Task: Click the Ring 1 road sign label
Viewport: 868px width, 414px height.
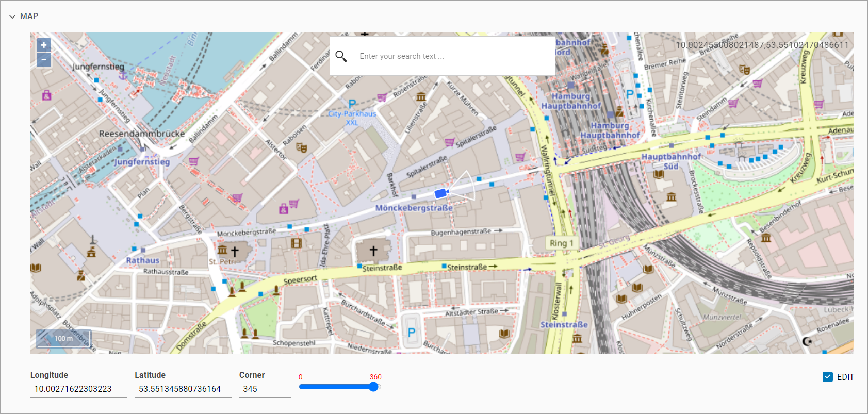Action: [561, 243]
